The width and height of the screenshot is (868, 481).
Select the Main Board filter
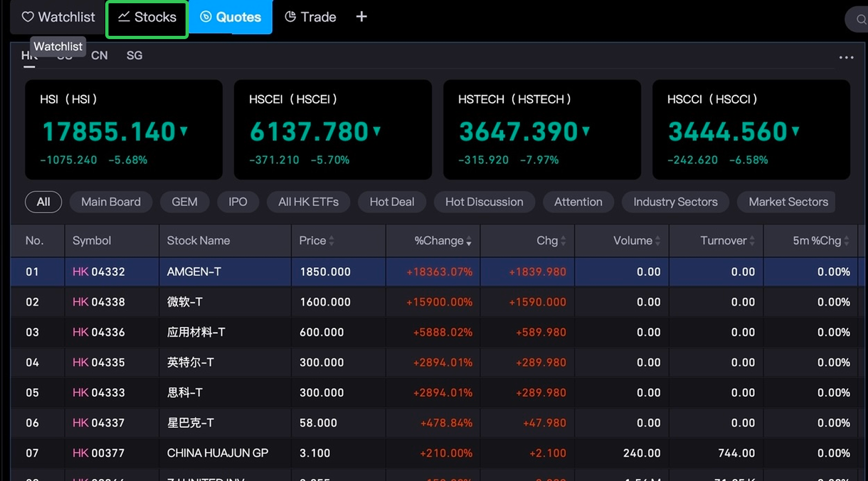[111, 202]
